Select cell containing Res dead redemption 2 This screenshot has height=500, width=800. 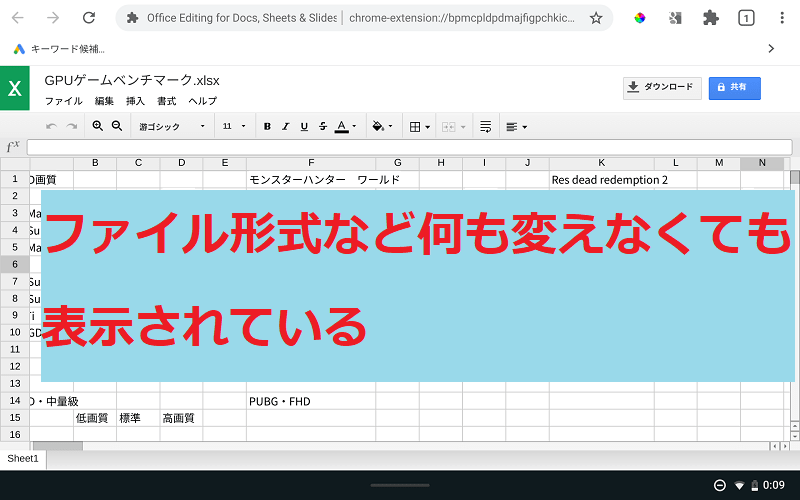coord(602,180)
